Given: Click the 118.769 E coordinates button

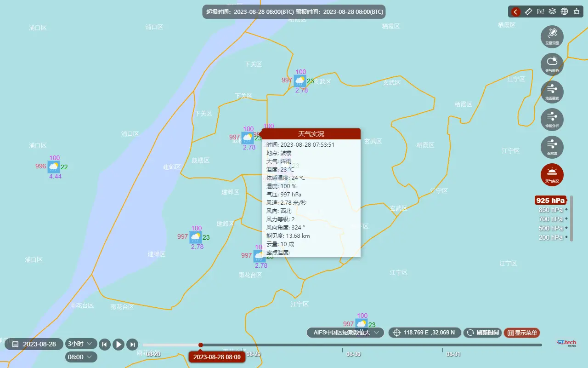Looking at the screenshot, I should click(x=424, y=333).
